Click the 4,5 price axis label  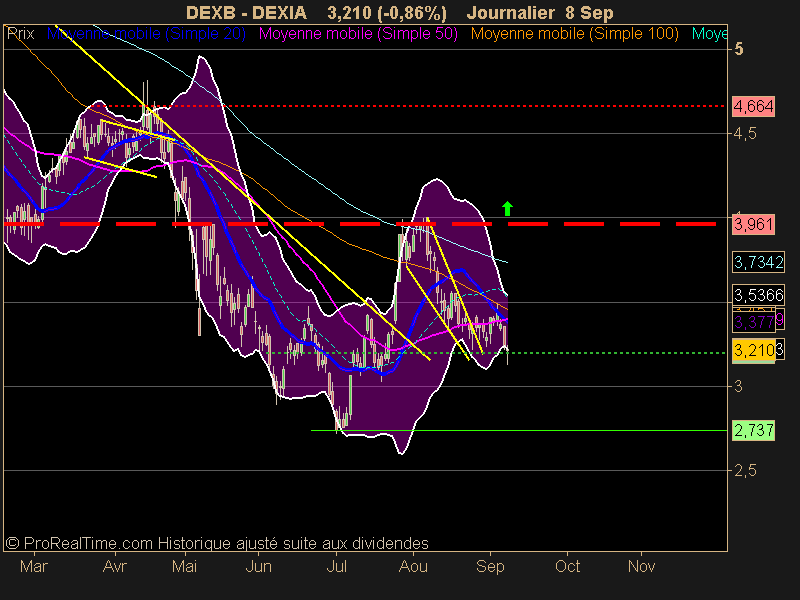click(745, 134)
